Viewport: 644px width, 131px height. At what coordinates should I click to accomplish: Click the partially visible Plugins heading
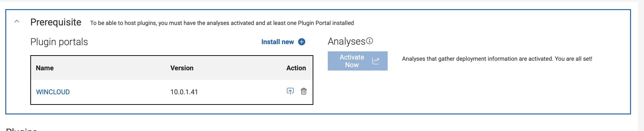click(x=21, y=129)
